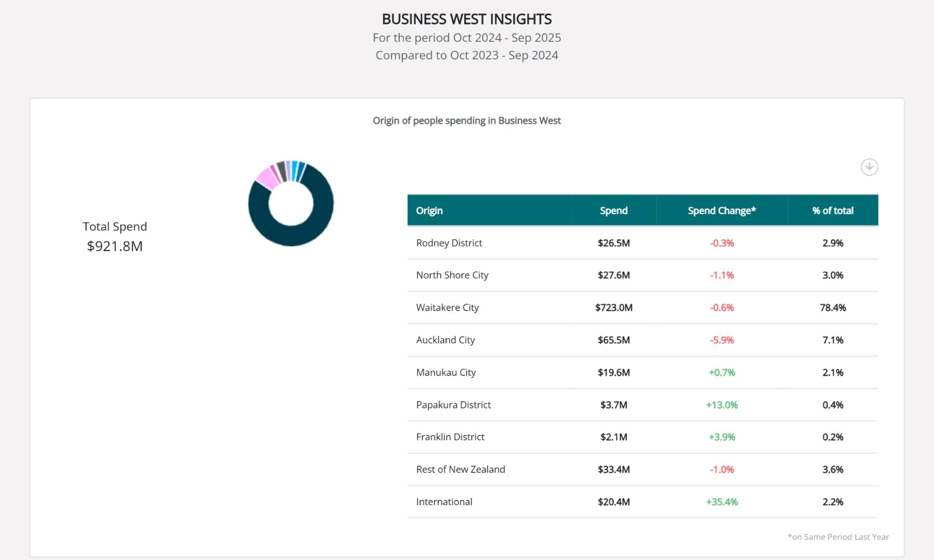Select the North Shore City row
Screen dimensions: 934x560
click(x=642, y=275)
